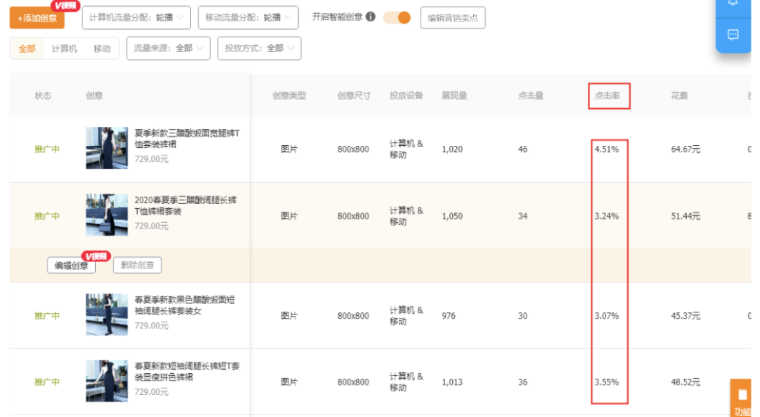Viewport: 760px width, 417px height.
Task: Click the 1,020 impressions value
Action: coord(452,149)
